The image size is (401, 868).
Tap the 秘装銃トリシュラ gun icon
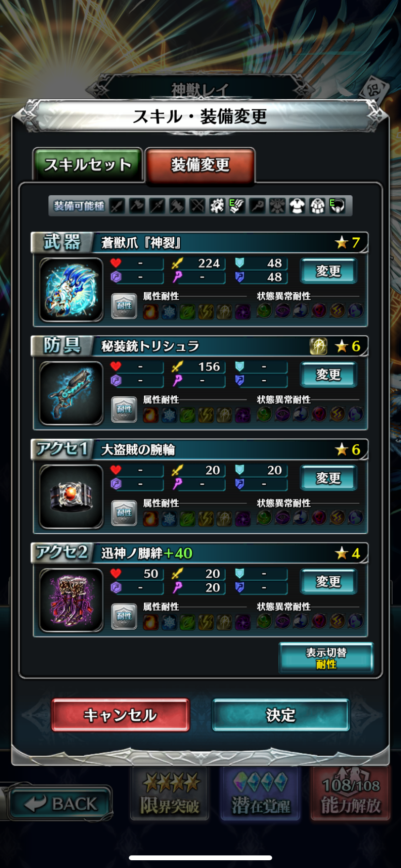(x=71, y=393)
